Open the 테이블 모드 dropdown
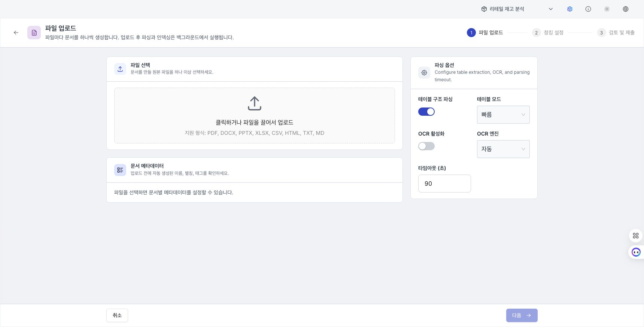Image resolution: width=644 pixels, height=327 pixels. coord(503,115)
